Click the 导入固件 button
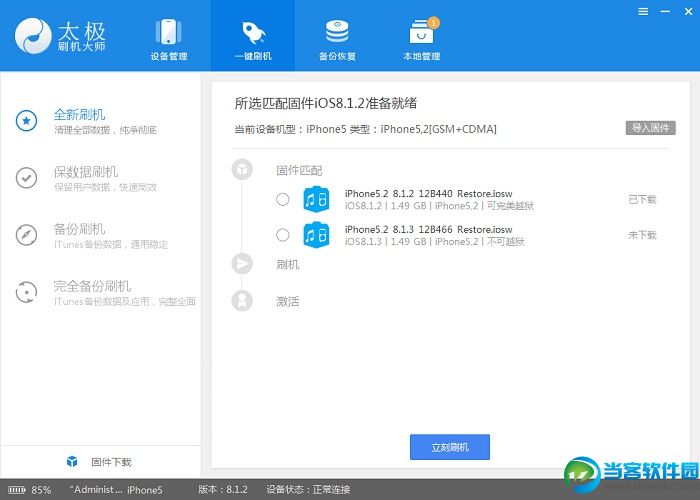This screenshot has height=500, width=700. [x=650, y=128]
